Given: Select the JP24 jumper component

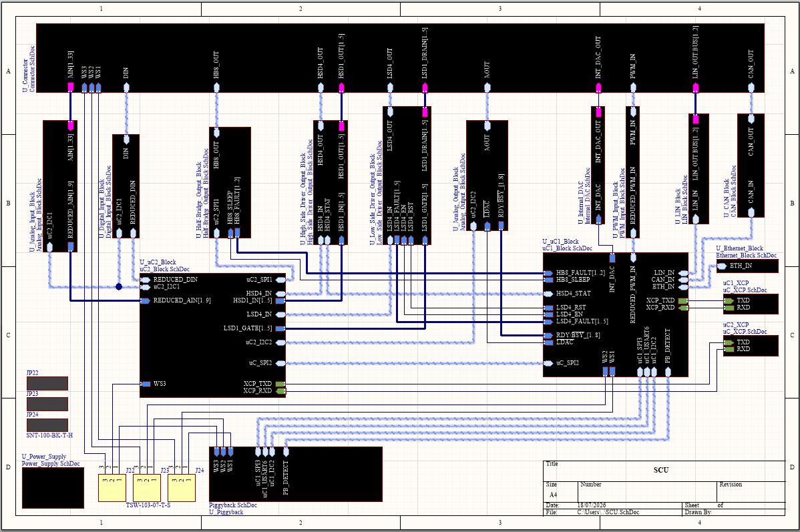Looking at the screenshot, I should pyautogui.click(x=47, y=425).
